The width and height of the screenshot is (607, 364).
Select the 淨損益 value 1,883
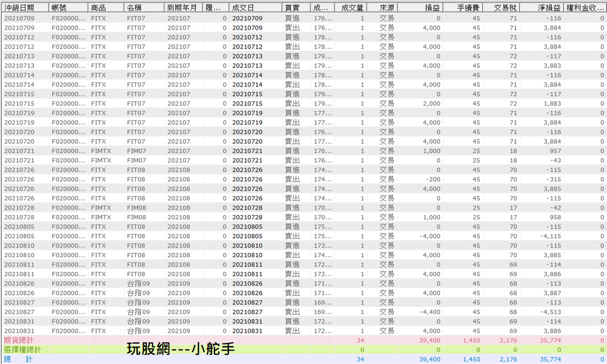pos(552,104)
